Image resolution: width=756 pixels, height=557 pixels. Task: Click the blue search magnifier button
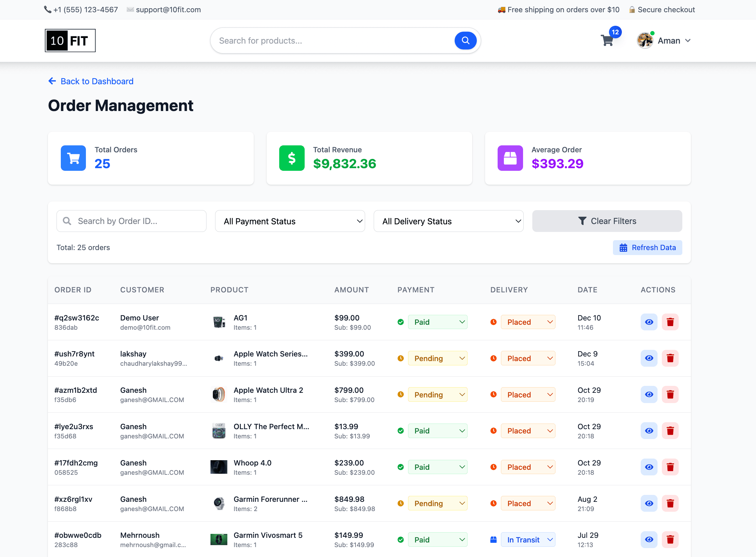[465, 40]
